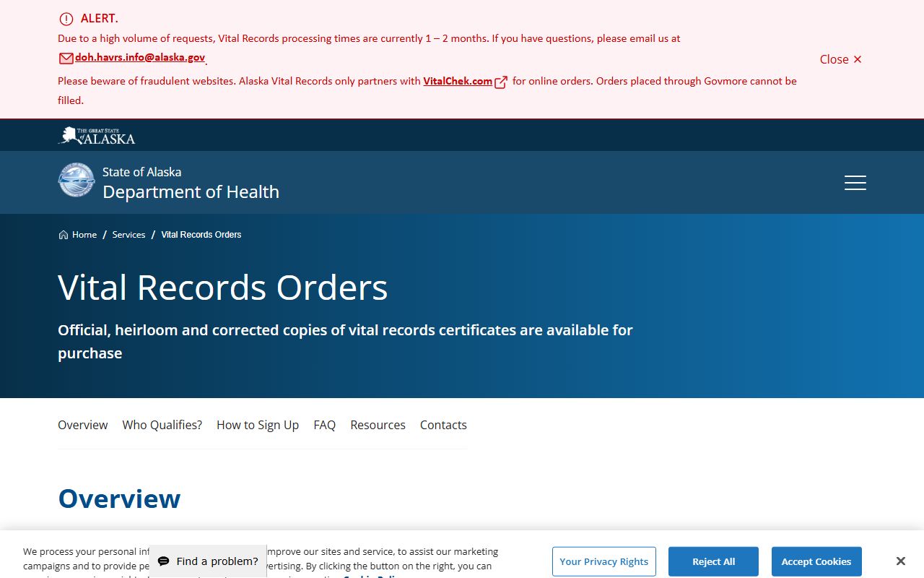Click the VitalChek external link icon
The image size is (924, 578).
[x=501, y=82]
